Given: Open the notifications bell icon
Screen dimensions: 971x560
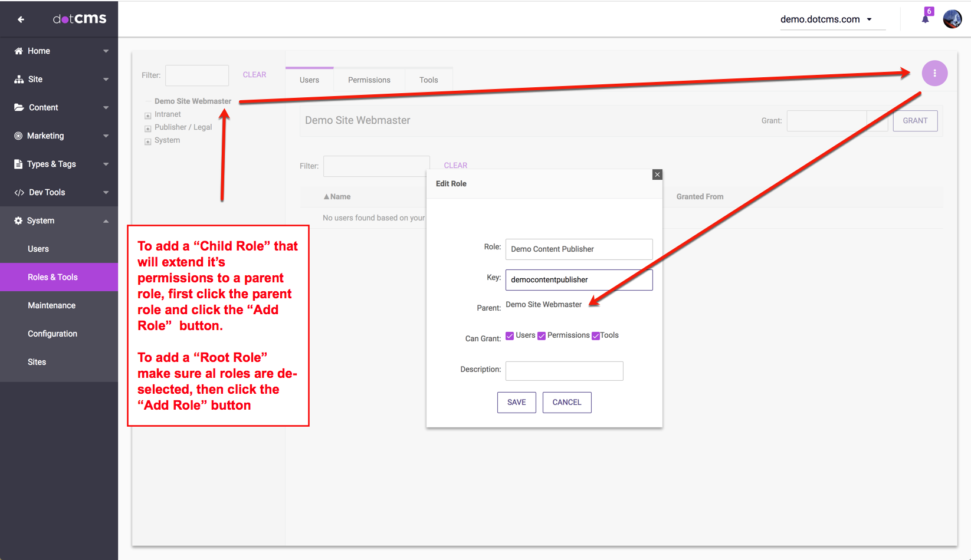Looking at the screenshot, I should coord(925,19).
